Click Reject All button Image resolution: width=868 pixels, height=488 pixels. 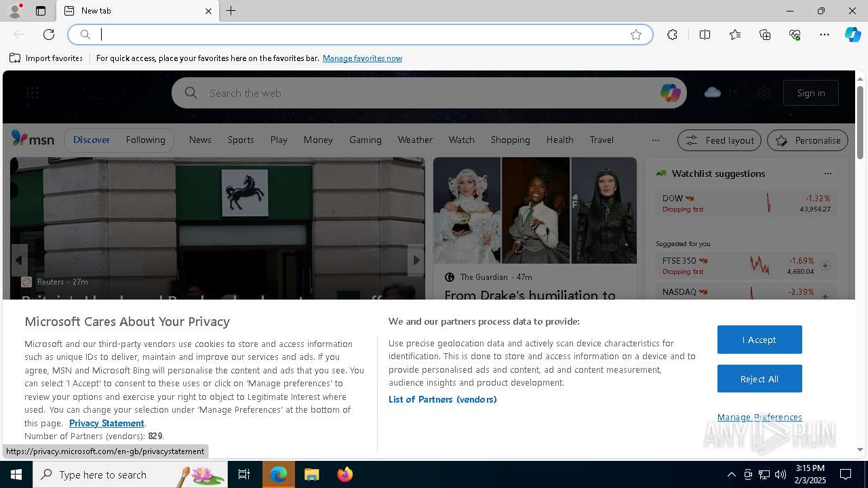759,379
